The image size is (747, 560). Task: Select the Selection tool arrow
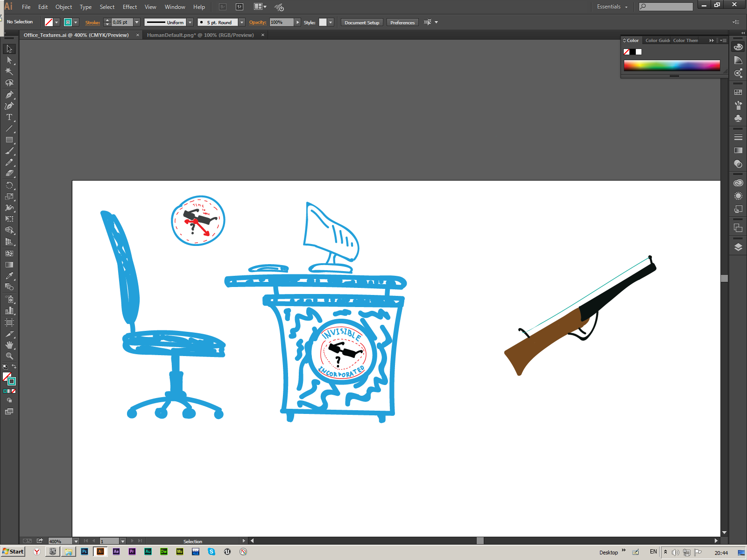click(9, 49)
